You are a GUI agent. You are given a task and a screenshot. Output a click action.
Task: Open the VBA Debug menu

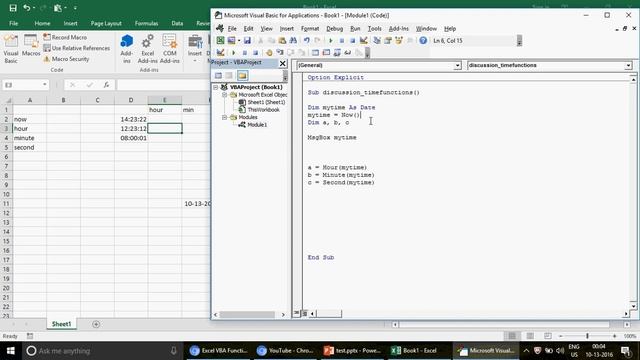pos(334,29)
